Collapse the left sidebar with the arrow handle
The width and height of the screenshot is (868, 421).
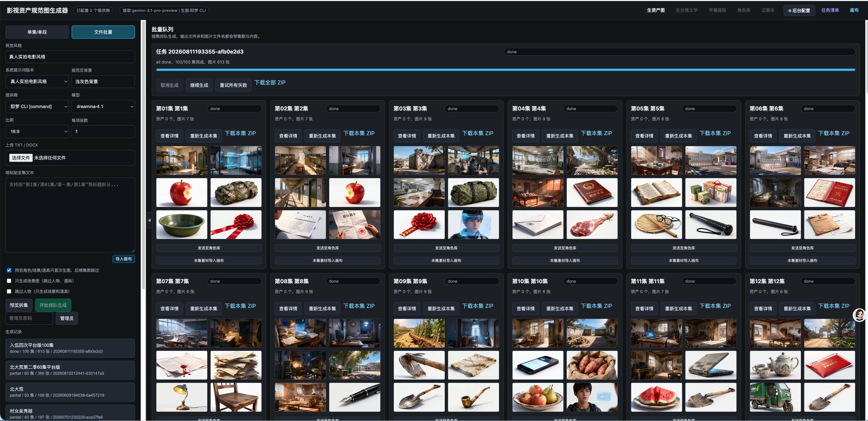(x=149, y=220)
